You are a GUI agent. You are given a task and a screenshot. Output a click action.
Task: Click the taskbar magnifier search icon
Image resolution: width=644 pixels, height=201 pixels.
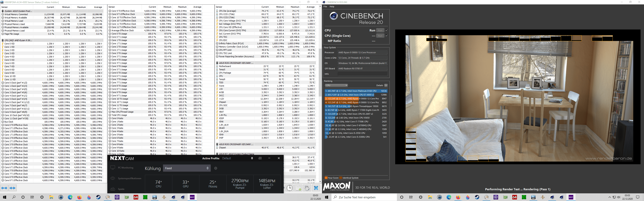14,197
